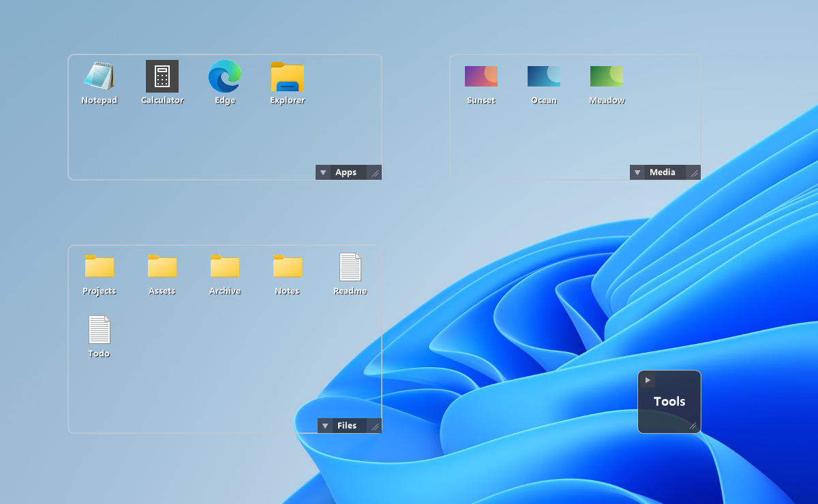Click the Tools fence title
The height and width of the screenshot is (504, 818).
coord(669,401)
